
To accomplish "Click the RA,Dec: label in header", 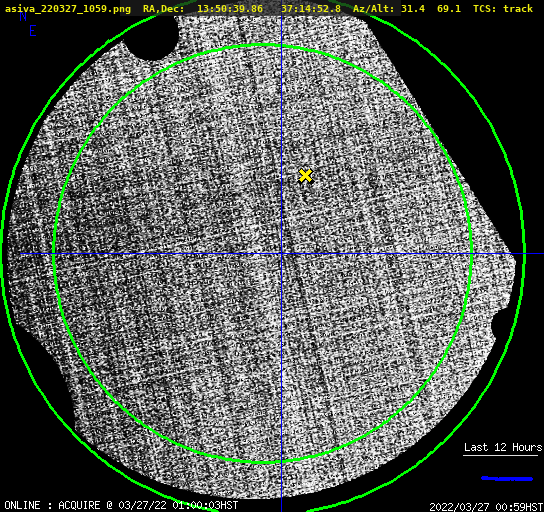I will (164, 8).
